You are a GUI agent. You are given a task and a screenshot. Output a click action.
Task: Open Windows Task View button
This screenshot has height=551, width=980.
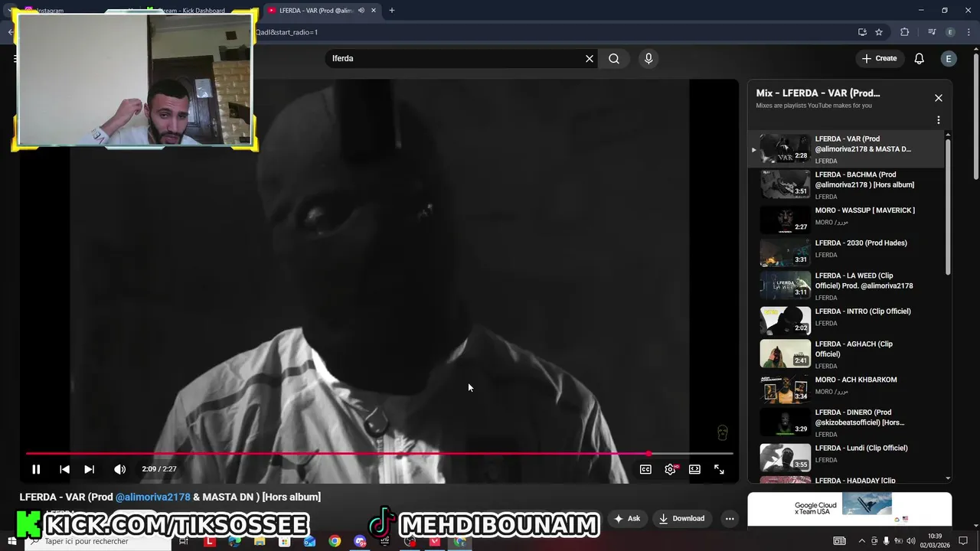[x=183, y=541]
